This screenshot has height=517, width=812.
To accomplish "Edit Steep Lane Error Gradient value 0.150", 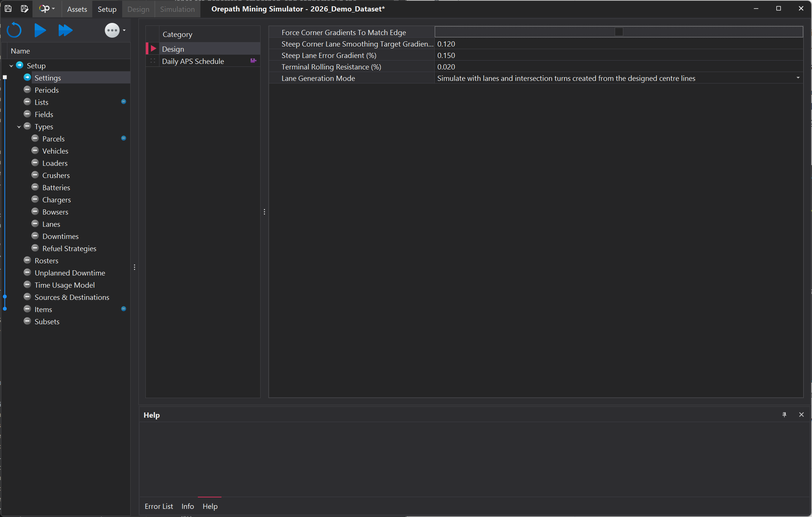I will pyautogui.click(x=619, y=55).
